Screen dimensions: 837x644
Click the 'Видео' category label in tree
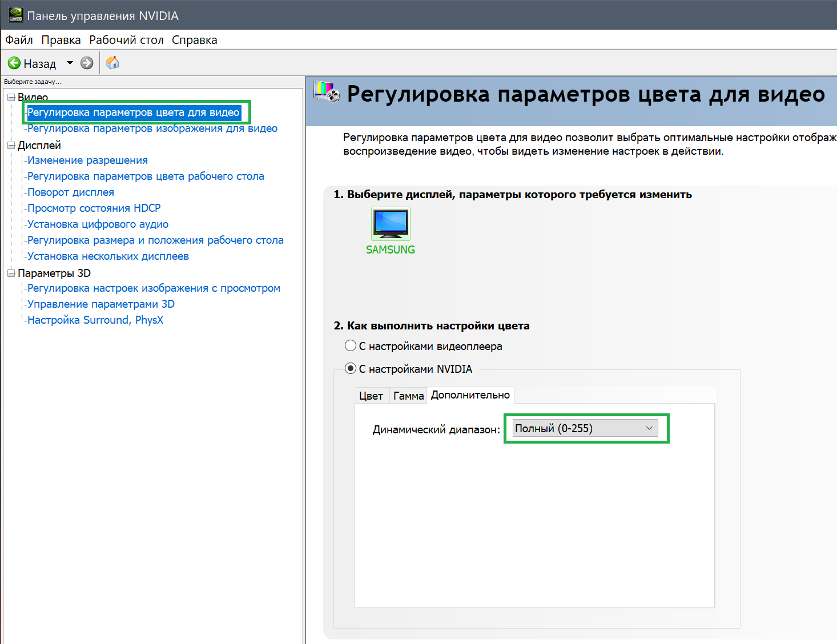(x=33, y=97)
